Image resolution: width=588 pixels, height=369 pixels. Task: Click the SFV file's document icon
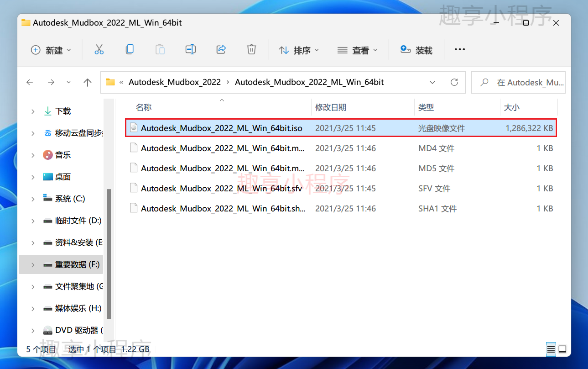[x=134, y=188]
